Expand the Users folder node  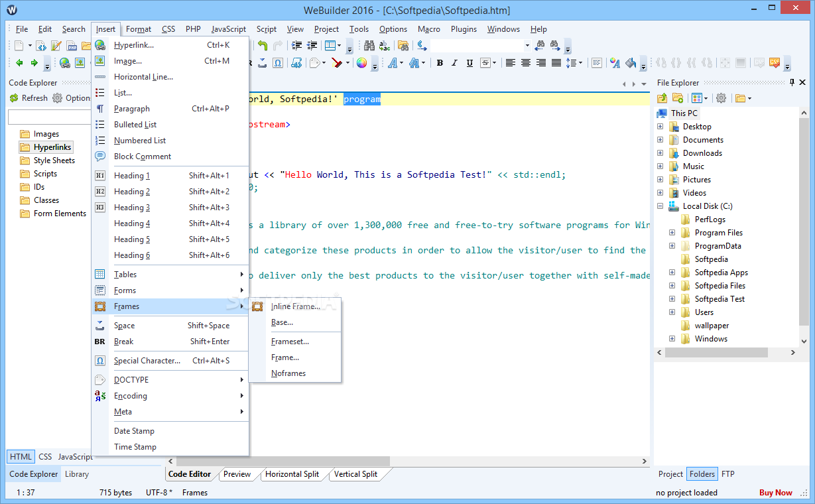pos(672,312)
